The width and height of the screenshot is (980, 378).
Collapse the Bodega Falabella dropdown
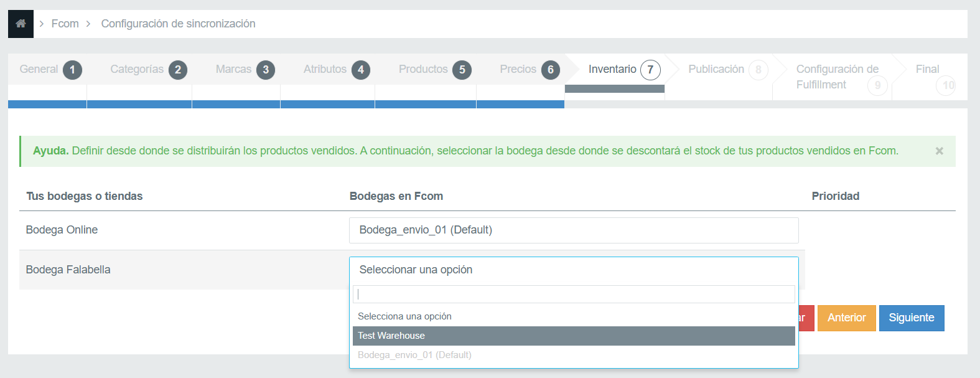click(x=573, y=270)
